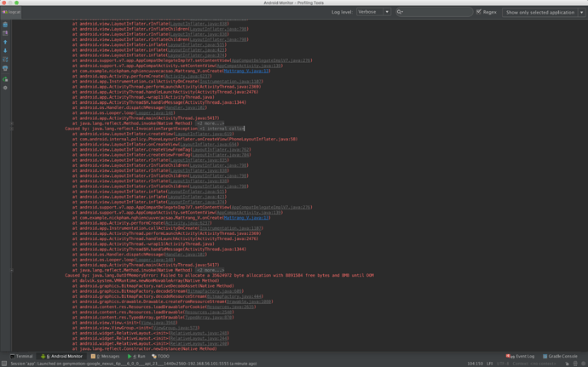Screen dimensions: 588x367
Task: Clear logcat with the trash icon
Action: coord(5,25)
